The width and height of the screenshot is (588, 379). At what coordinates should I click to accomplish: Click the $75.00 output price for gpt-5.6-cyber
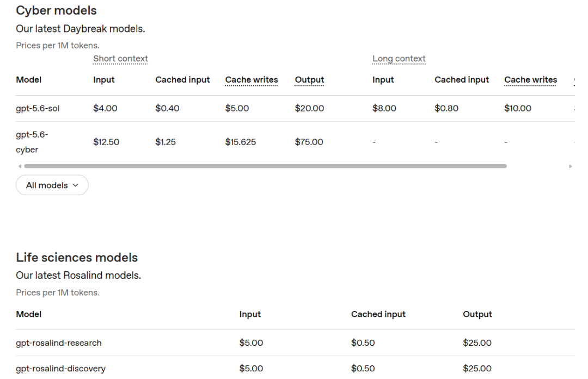tap(309, 142)
